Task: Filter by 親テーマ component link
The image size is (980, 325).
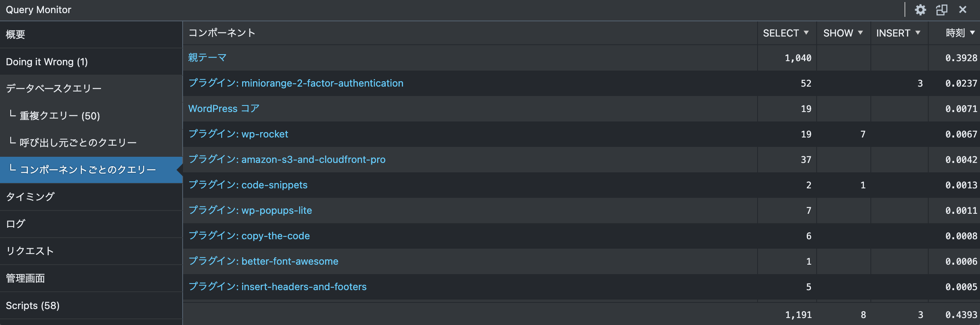Action: [x=207, y=57]
